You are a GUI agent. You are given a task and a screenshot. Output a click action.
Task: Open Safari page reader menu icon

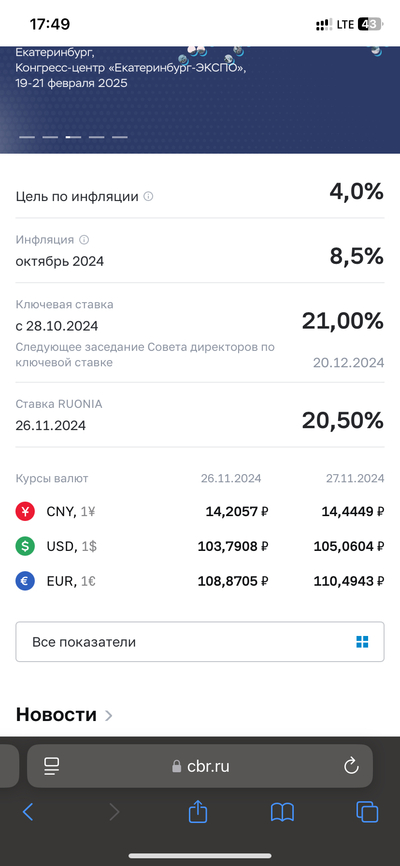pos(52,766)
